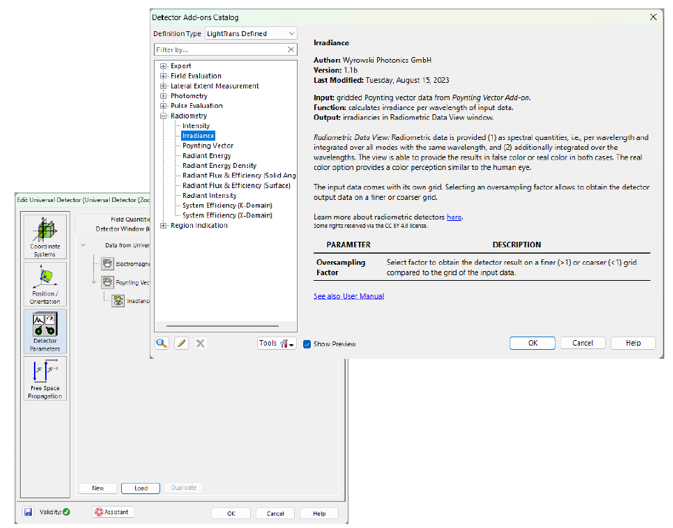The height and width of the screenshot is (528, 673).
Task: Expand the Region Indication category
Action: point(163,226)
